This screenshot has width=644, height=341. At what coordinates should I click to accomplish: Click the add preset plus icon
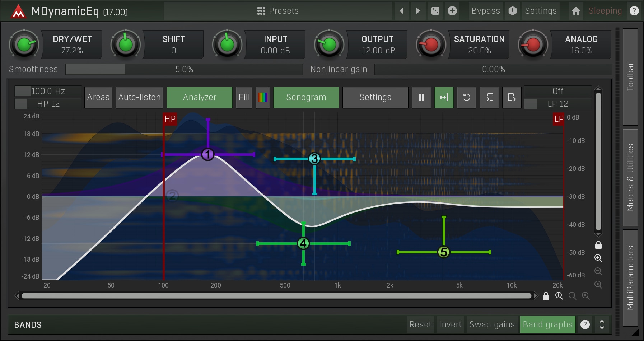[x=452, y=11]
